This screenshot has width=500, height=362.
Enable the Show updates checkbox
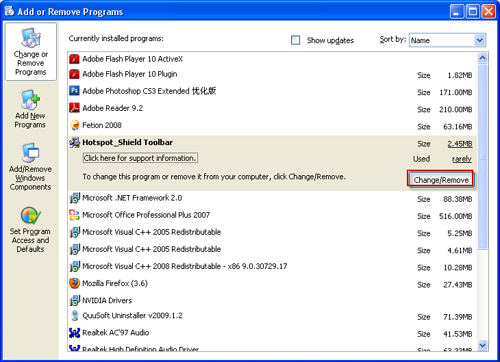coord(295,40)
